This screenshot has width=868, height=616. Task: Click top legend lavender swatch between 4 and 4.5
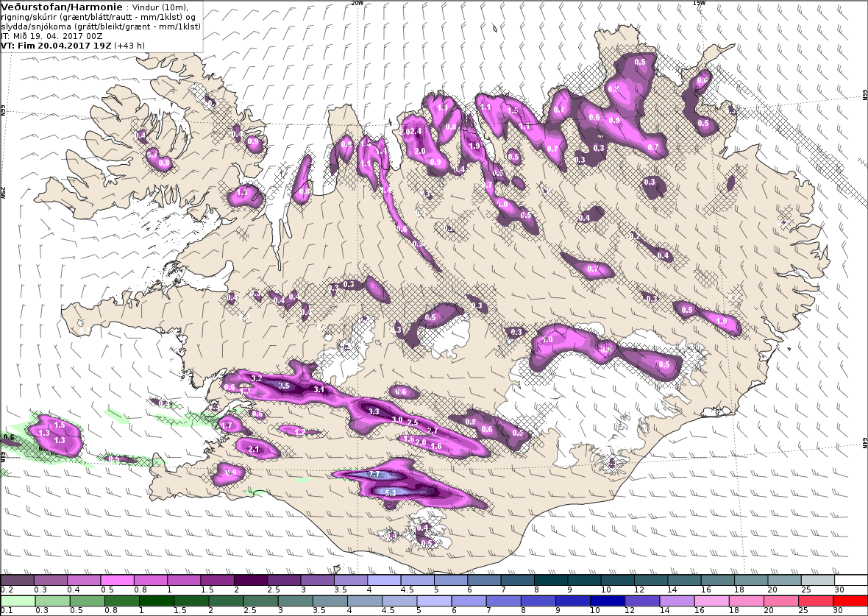tap(384, 581)
